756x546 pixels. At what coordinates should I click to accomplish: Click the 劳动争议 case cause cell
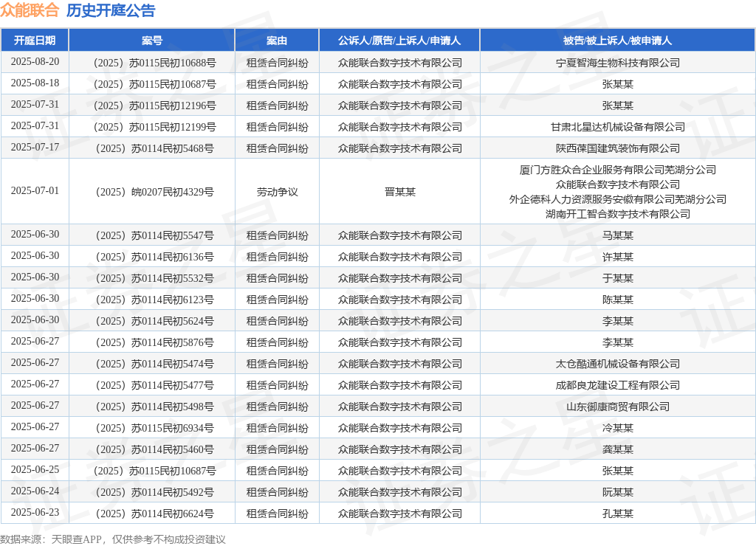pyautogui.click(x=278, y=192)
